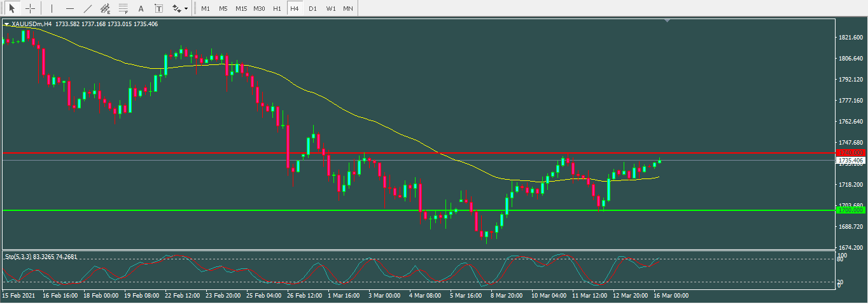Click the green 1700.000 support level label

[850, 210]
